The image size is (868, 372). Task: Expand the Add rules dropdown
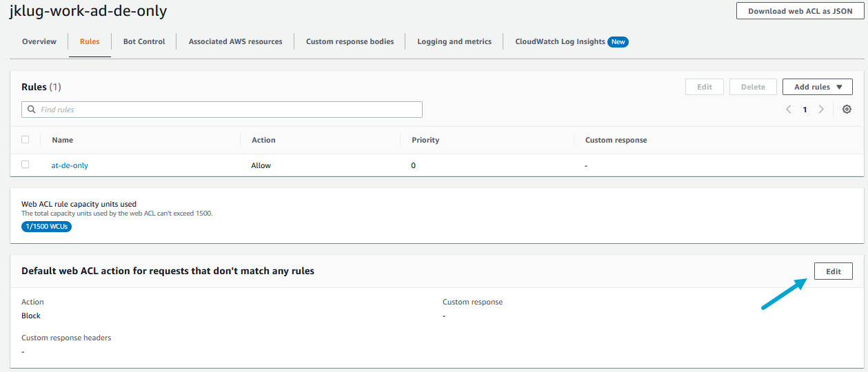(818, 87)
